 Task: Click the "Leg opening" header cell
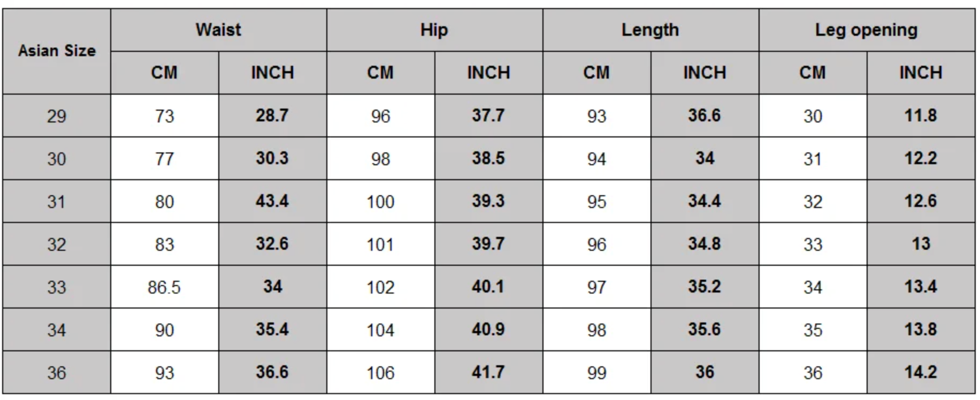[866, 30]
